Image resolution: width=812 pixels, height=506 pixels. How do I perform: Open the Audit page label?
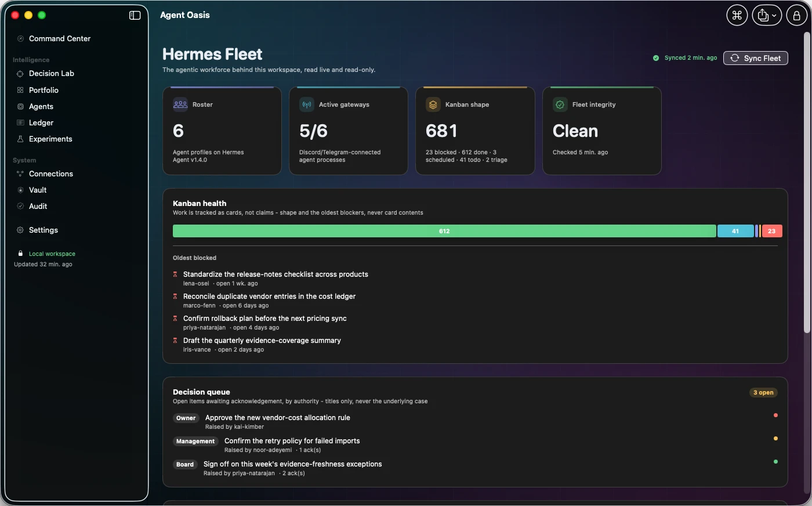tap(38, 207)
